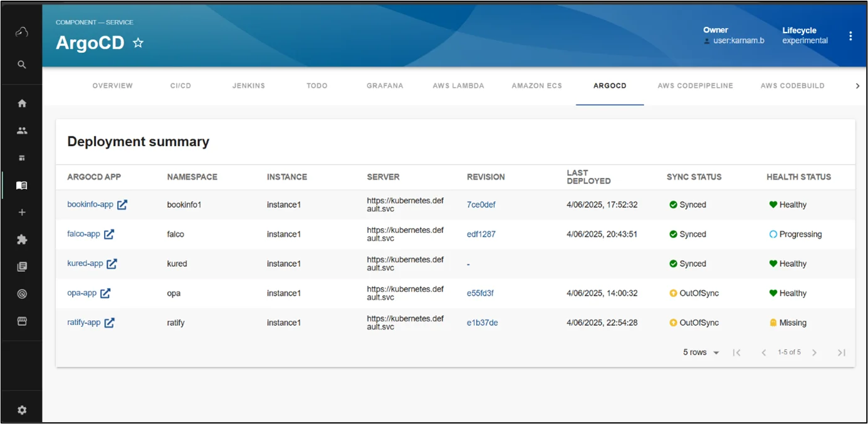Screen dimensions: 868x424
Task: Switch to the Grafana tab
Action: pyautogui.click(x=385, y=86)
